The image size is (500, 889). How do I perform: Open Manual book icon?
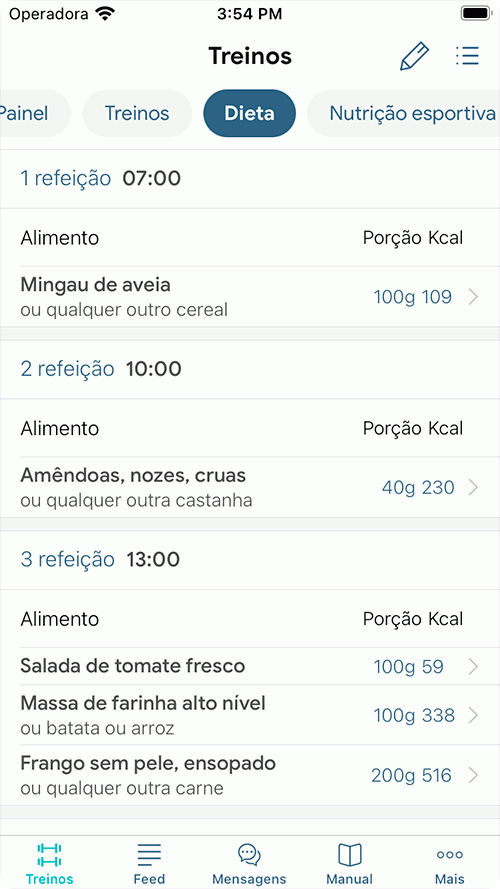click(350, 855)
